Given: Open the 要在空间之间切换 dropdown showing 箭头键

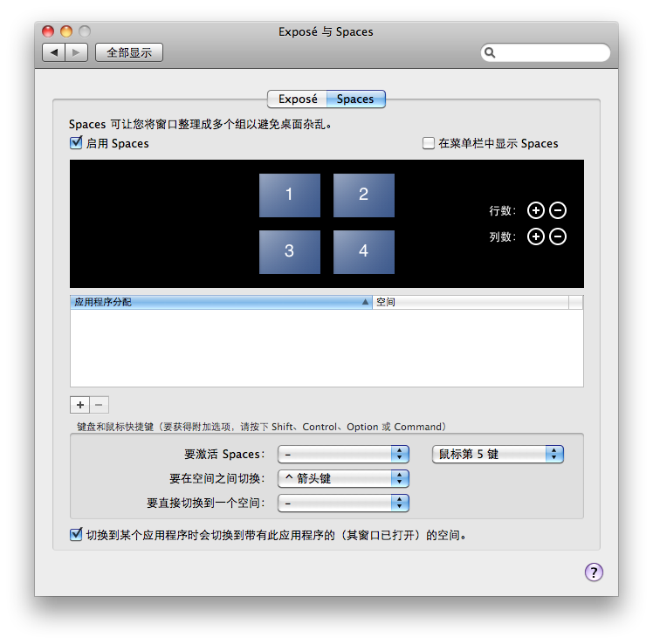Looking at the screenshot, I should pos(343,479).
